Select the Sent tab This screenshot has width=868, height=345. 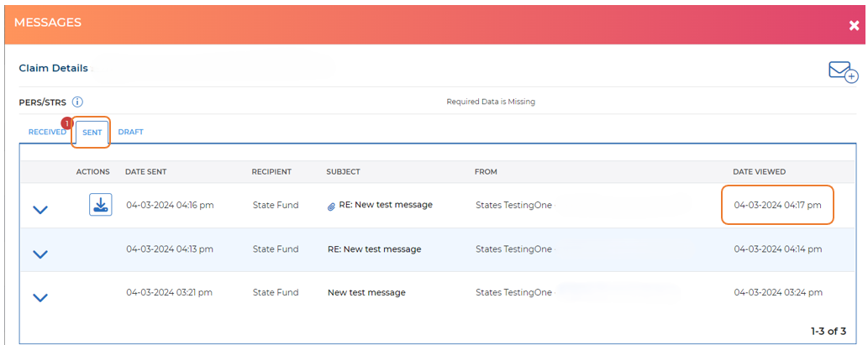click(x=92, y=133)
